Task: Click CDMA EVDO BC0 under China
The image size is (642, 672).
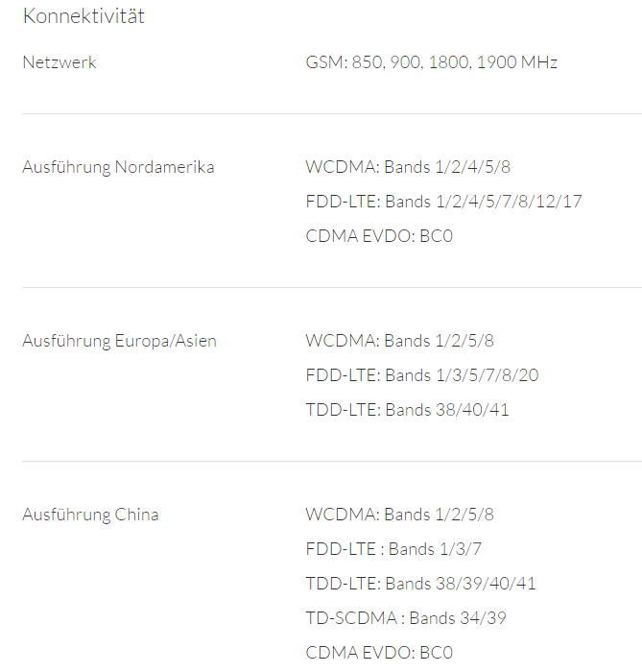Action: [378, 653]
